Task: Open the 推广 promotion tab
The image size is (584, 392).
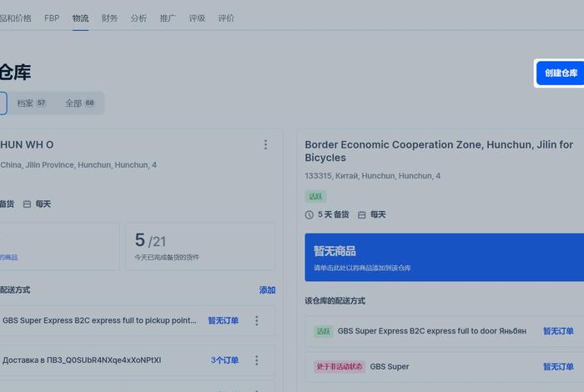Action: pyautogui.click(x=168, y=18)
